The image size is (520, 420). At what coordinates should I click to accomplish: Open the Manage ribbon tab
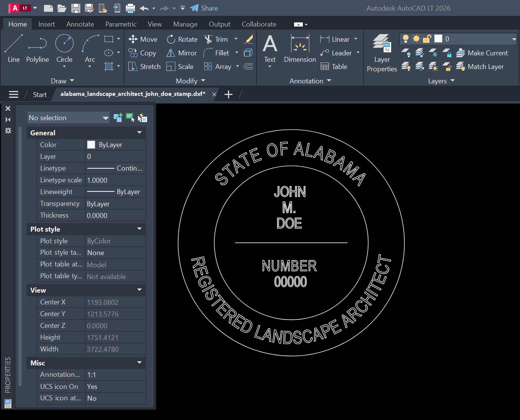coord(185,24)
